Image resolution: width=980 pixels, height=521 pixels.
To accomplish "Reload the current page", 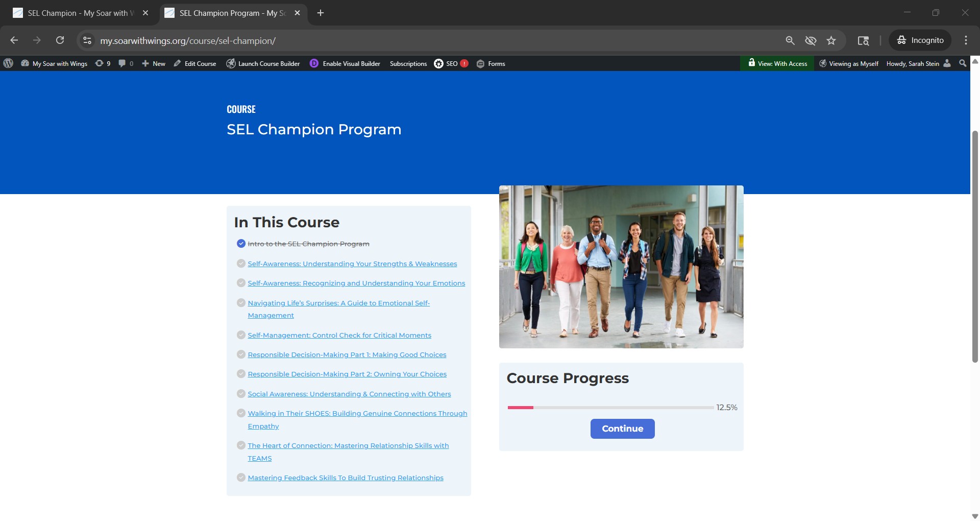I will pyautogui.click(x=60, y=40).
